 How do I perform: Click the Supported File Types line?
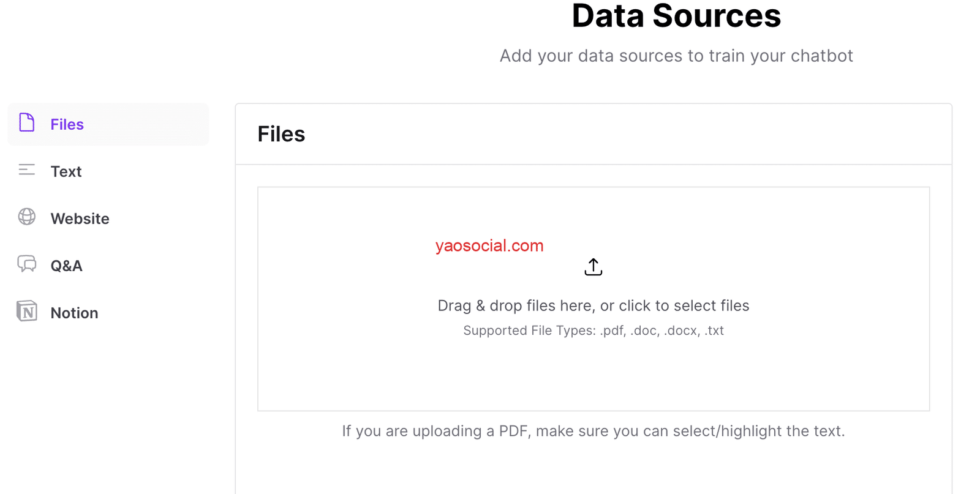(x=593, y=331)
